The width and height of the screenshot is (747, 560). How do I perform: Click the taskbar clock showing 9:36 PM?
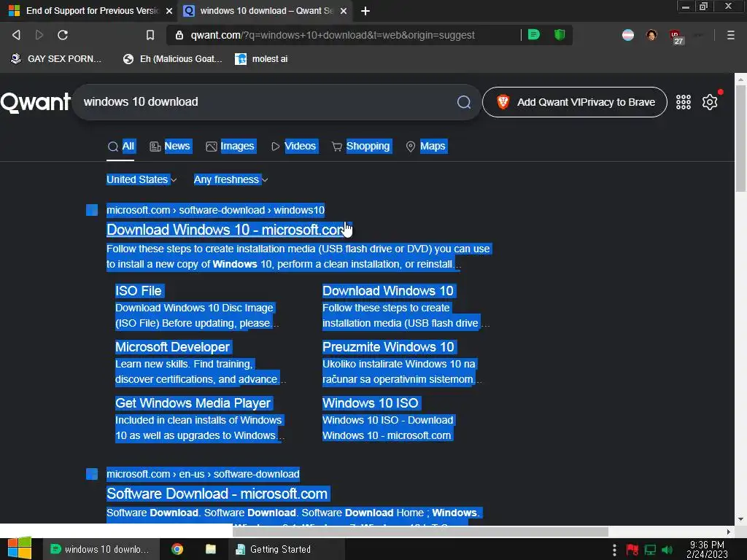point(707,550)
